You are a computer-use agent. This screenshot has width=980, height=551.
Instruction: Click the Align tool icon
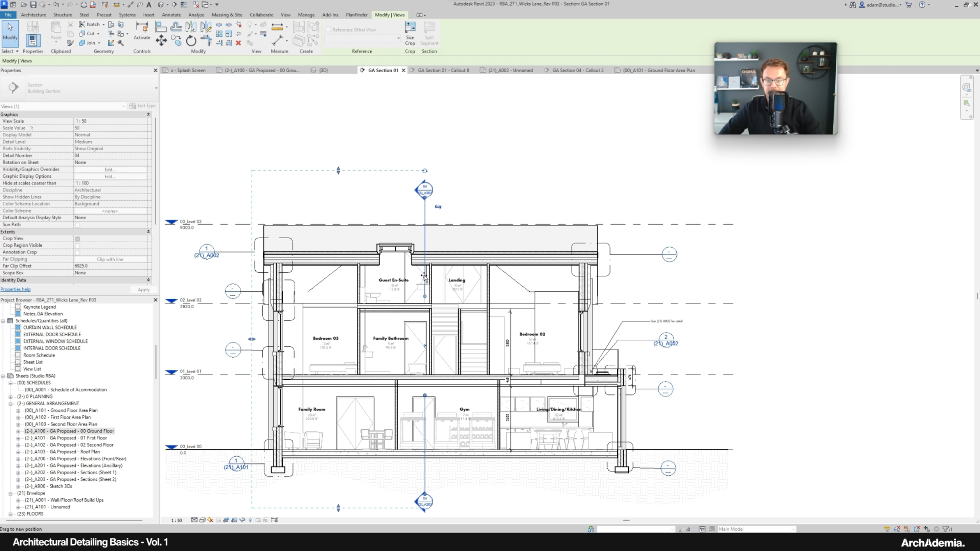[x=161, y=27]
